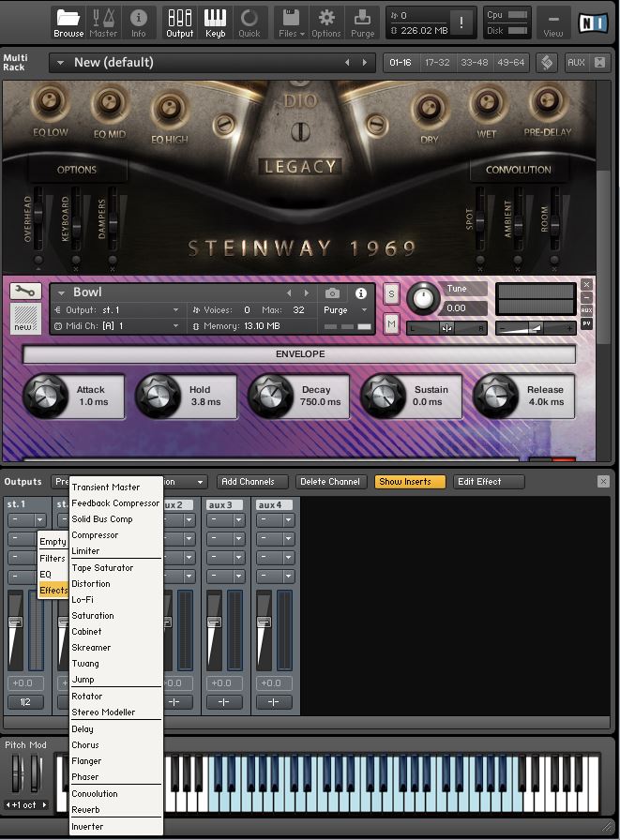The image size is (620, 840).
Task: Open the KSP script editor icon
Action: [547, 63]
